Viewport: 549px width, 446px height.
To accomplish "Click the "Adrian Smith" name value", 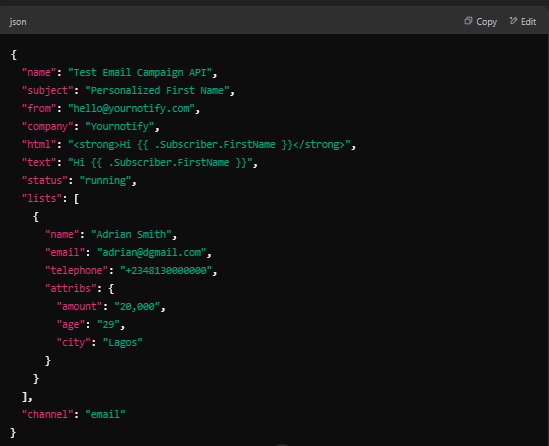I will (x=131, y=234).
